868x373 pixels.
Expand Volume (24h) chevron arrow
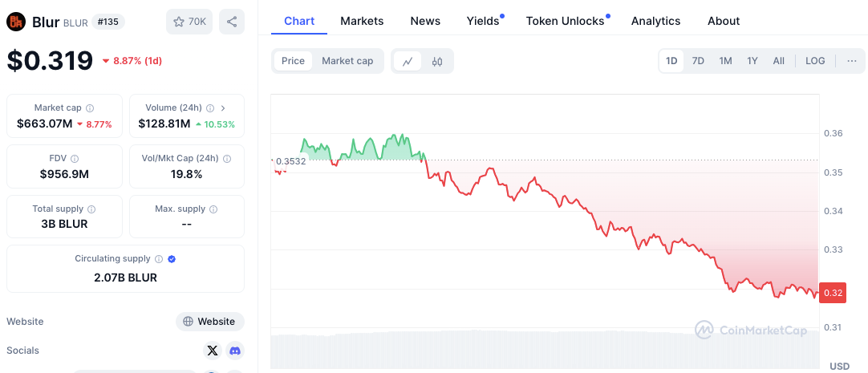point(223,107)
